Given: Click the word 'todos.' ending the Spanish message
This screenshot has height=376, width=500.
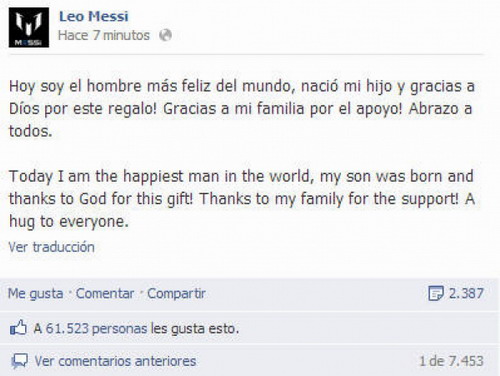Looking at the screenshot, I should click(31, 131).
